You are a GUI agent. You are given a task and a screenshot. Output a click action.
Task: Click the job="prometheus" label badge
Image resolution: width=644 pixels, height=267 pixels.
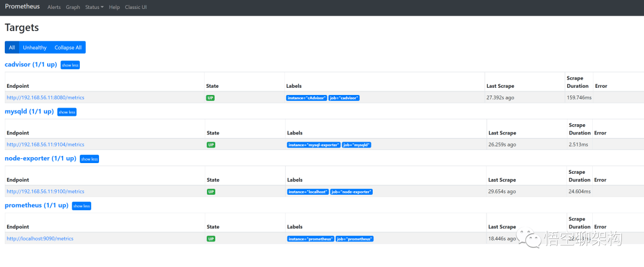click(354, 238)
